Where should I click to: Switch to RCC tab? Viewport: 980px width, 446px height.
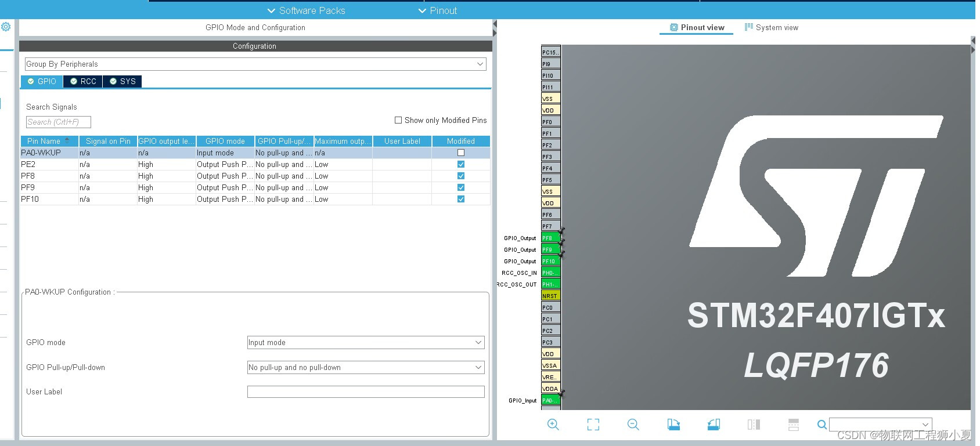click(83, 81)
